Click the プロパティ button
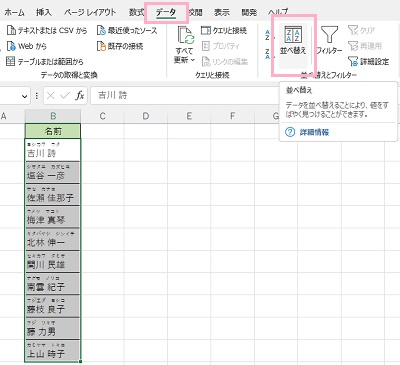The height and width of the screenshot is (365, 400). pos(221,46)
